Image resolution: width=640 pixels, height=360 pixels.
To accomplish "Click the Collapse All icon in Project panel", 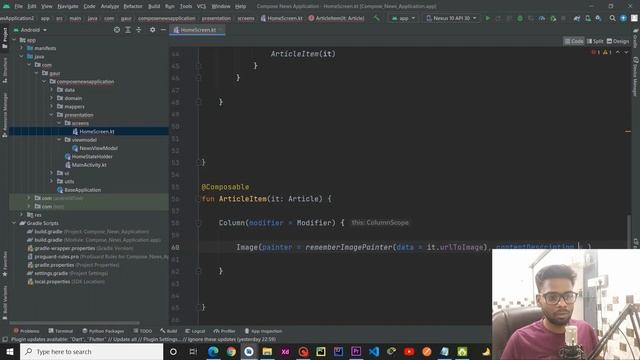I will point(138,30).
